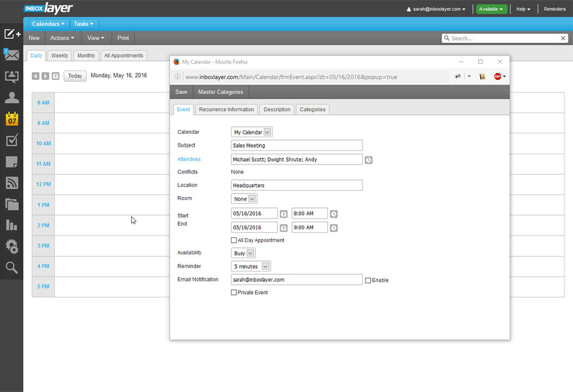This screenshot has width=573, height=392.
Task: Open the settings gears sidebar icon
Action: click(x=12, y=247)
